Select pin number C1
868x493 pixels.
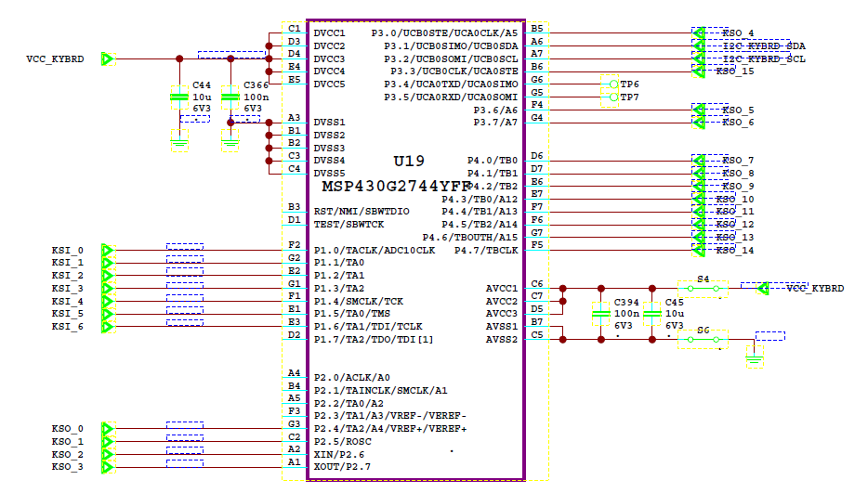click(294, 28)
